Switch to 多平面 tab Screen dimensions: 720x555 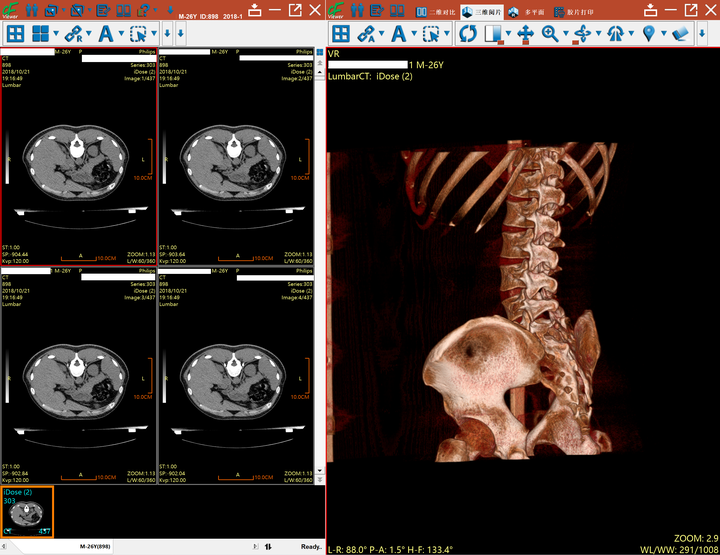(526, 12)
